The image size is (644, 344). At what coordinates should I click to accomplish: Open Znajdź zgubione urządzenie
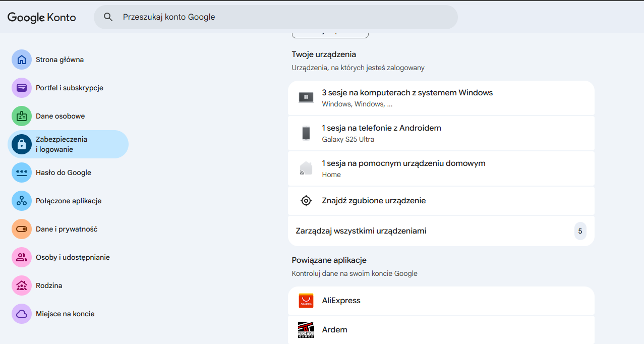[441, 201]
